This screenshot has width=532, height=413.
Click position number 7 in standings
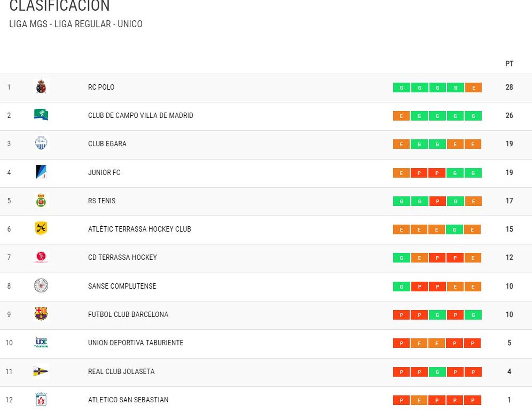click(x=9, y=258)
